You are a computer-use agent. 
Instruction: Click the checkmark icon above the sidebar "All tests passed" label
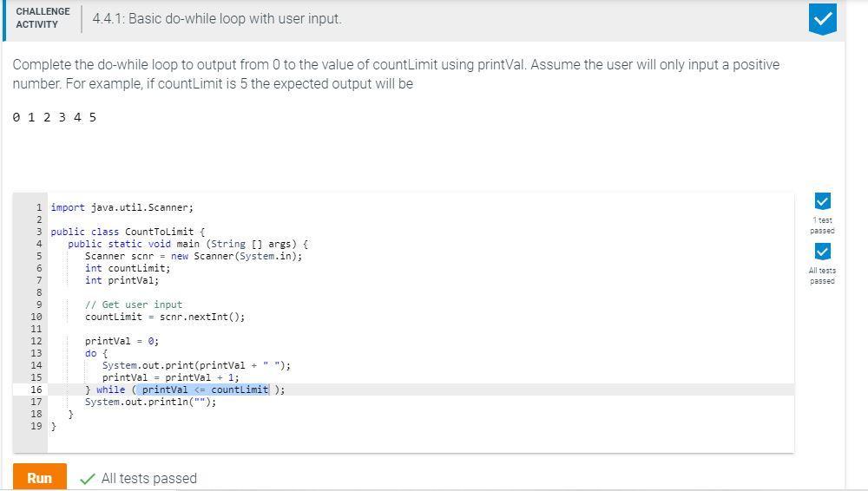coord(823,252)
